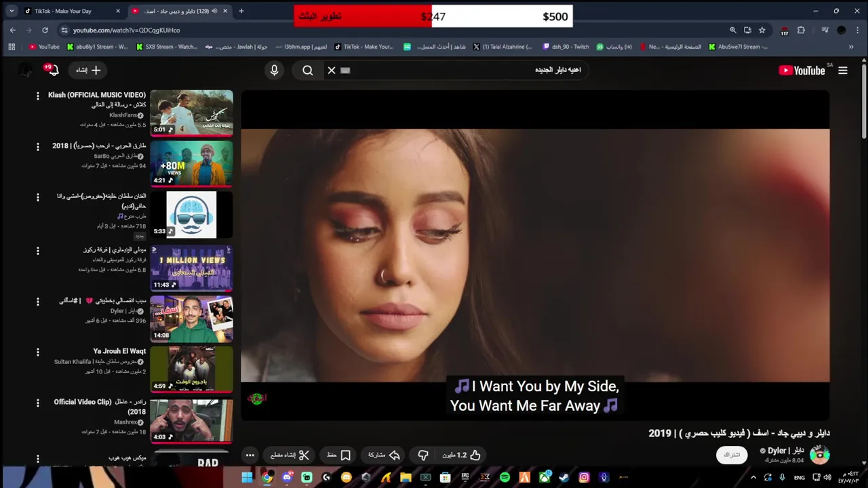This screenshot has height=488, width=868.
Task: Open Spotify from the taskbar
Action: pyautogui.click(x=505, y=477)
